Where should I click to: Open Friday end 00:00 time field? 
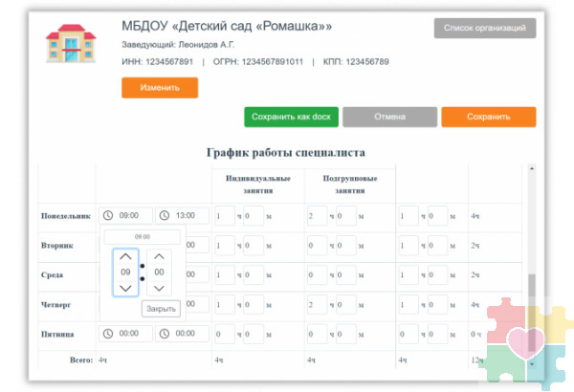point(182,334)
